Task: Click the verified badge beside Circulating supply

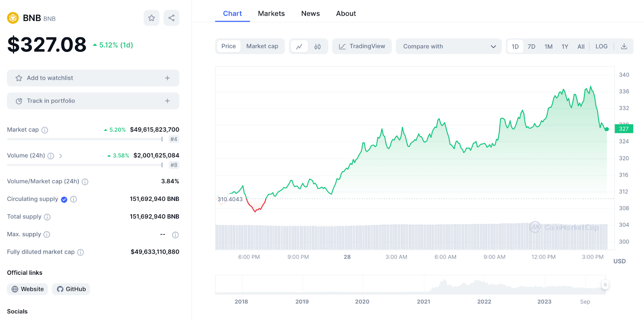Action: [64, 199]
